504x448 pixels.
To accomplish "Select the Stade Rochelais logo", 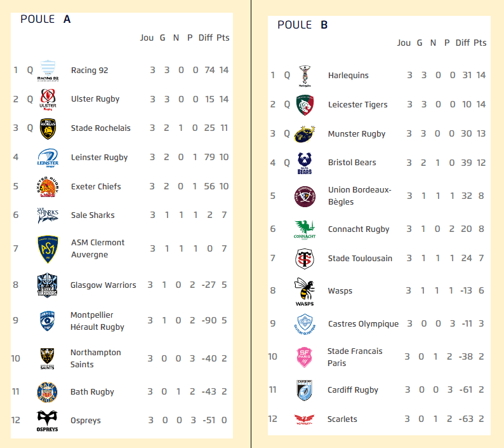I will tap(48, 128).
